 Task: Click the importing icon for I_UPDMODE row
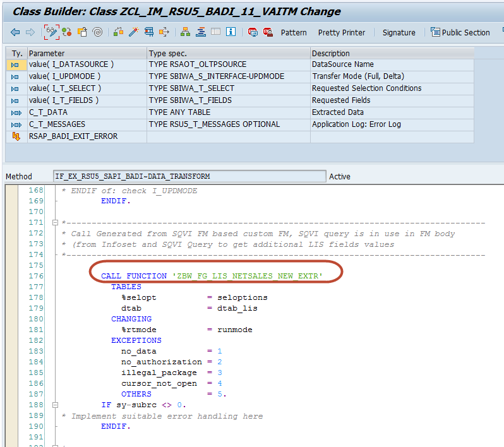click(15, 77)
